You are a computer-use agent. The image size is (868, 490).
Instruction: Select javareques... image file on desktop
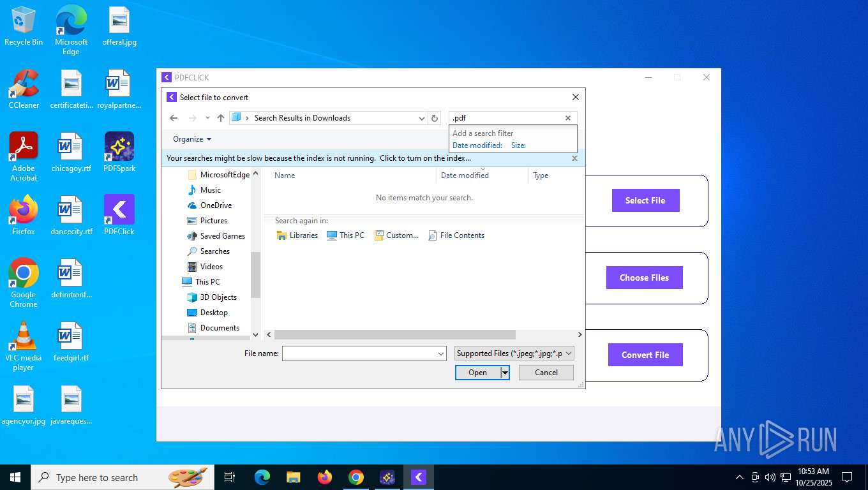pyautogui.click(x=71, y=405)
